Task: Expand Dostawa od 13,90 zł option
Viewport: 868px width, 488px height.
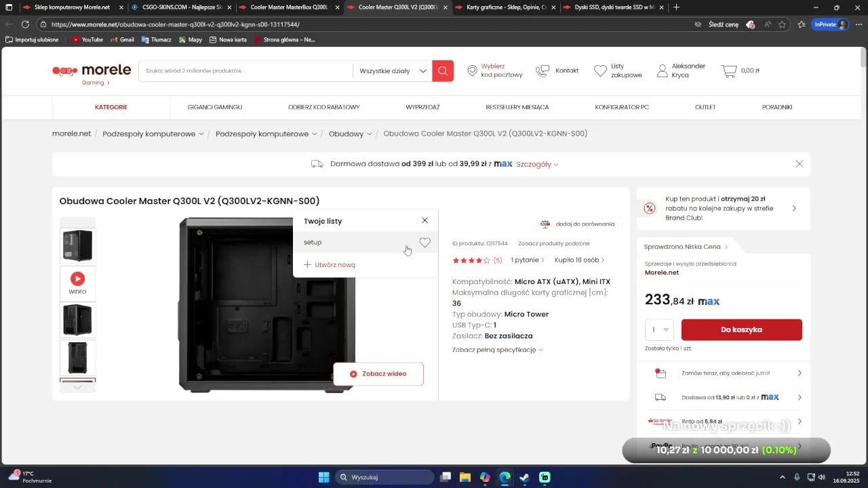Action: (723, 397)
